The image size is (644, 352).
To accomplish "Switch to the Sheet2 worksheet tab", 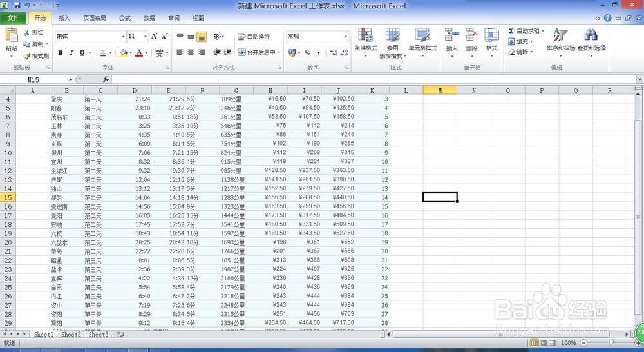I will (71, 335).
